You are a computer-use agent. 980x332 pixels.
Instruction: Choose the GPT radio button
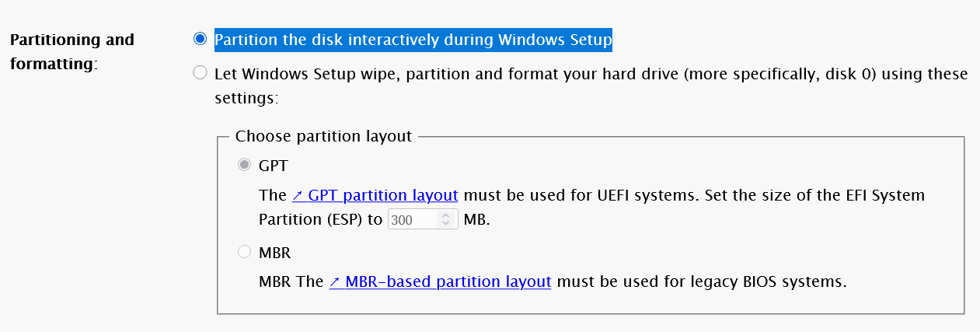[245, 165]
